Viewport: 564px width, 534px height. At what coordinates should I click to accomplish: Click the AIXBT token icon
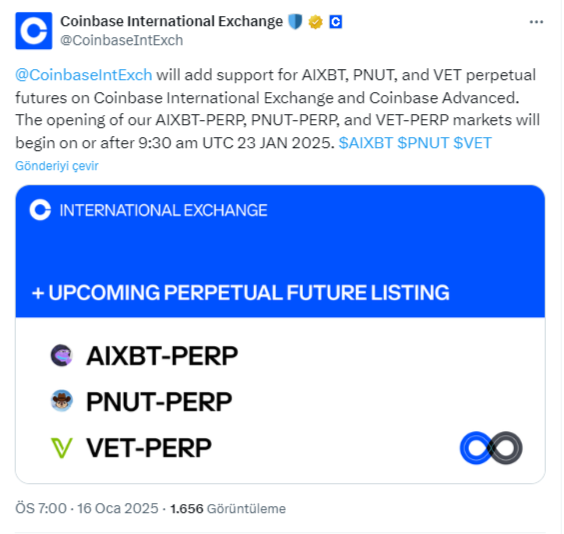62,355
